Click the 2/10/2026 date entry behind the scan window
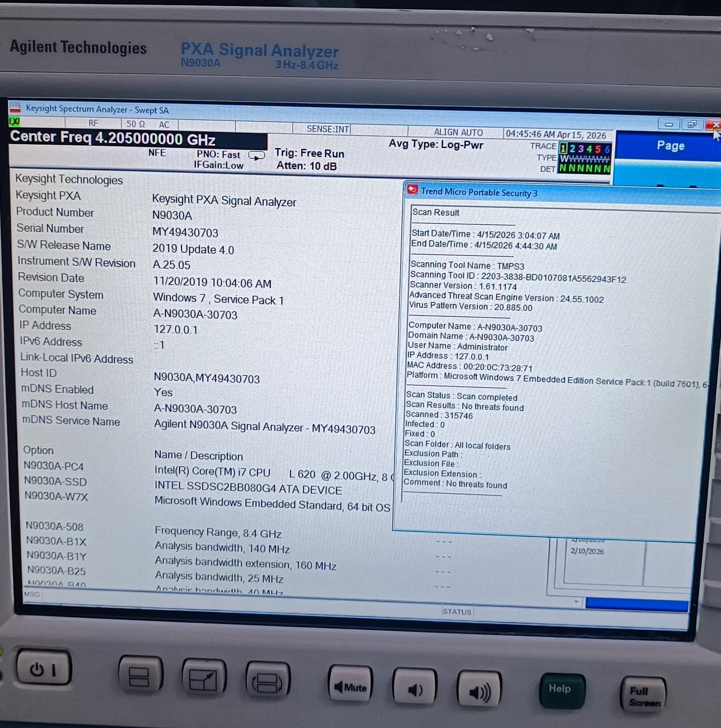Image resolution: width=721 pixels, height=728 pixels. [x=587, y=551]
